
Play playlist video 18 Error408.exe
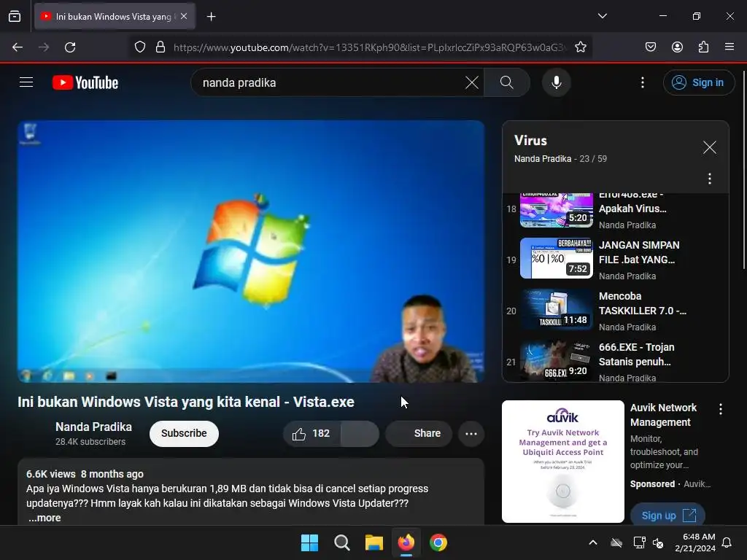tap(616, 209)
